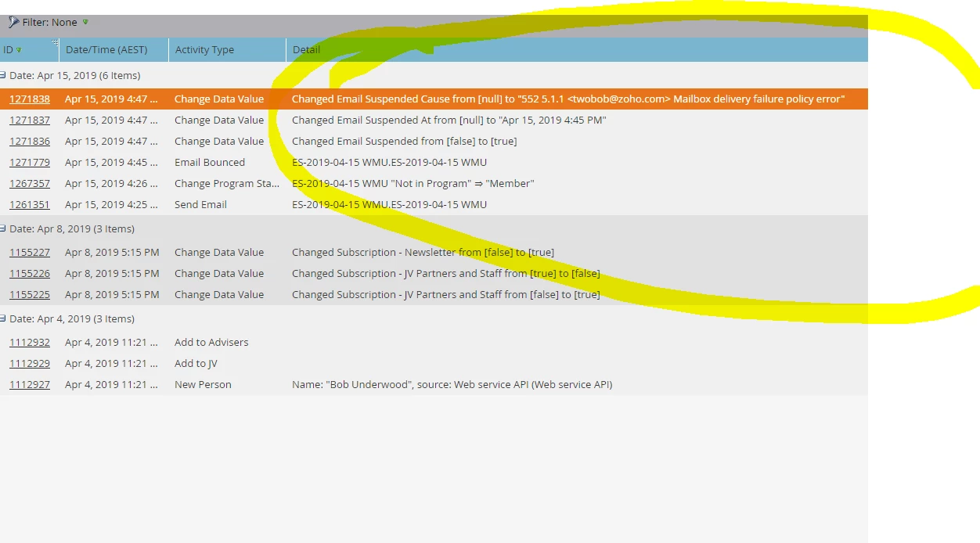This screenshot has height=543, width=980.
Task: Open activity ID 1267357
Action: (x=30, y=184)
